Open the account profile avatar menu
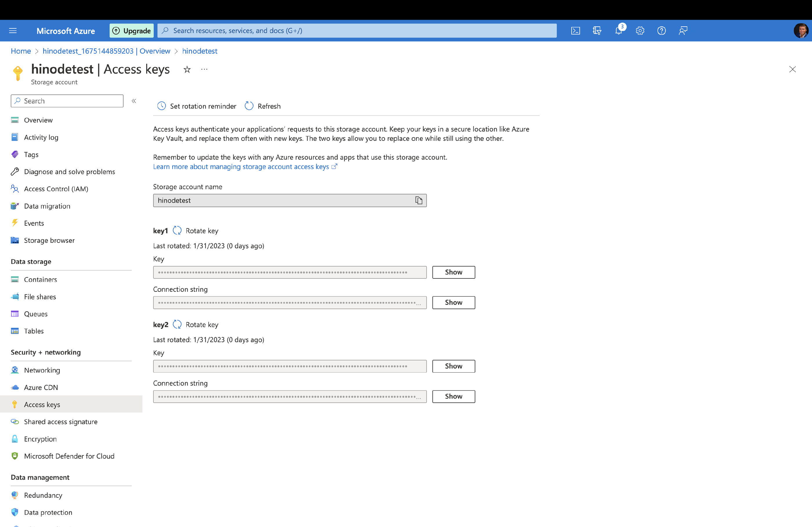 pos(800,31)
